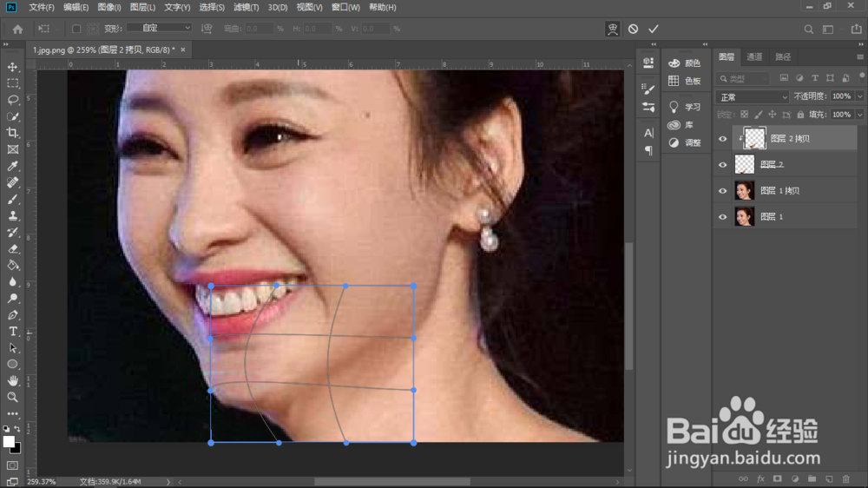Select the Horizontal Type tool

[12, 331]
